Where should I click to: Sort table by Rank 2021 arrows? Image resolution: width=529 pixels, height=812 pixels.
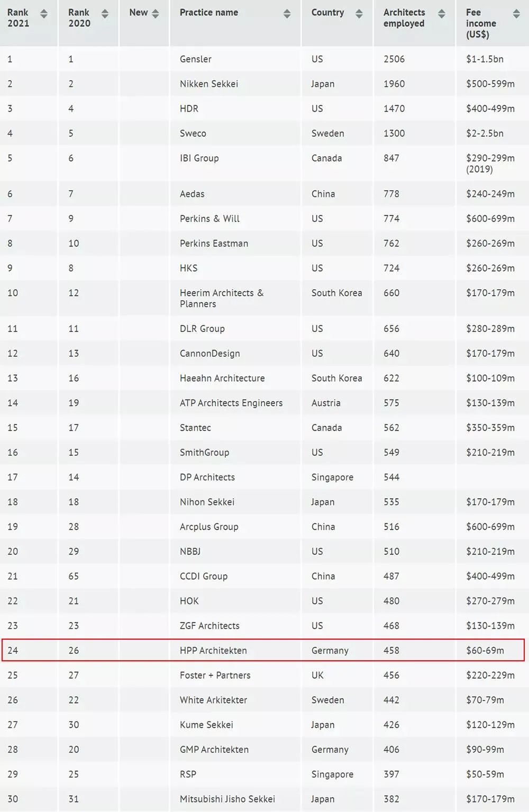pos(44,14)
